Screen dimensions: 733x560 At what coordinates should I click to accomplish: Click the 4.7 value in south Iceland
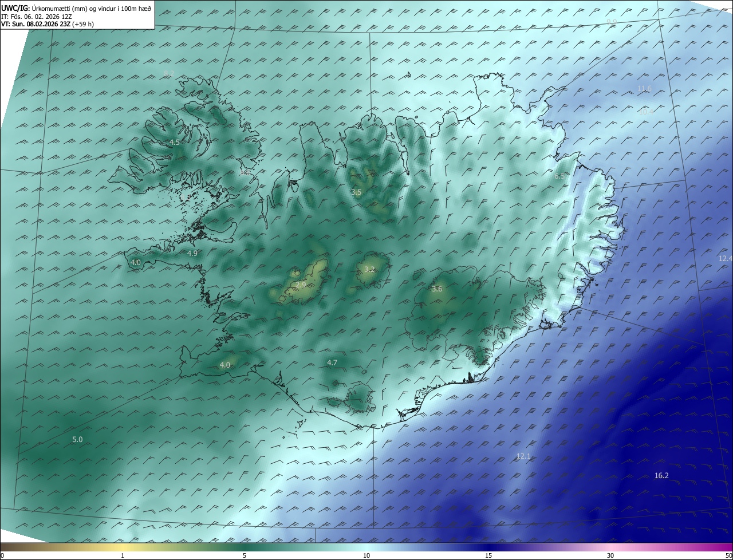[332, 362]
